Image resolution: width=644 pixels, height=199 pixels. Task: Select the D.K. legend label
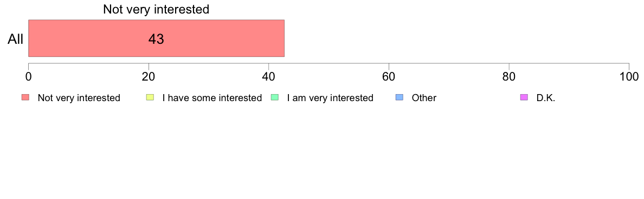coord(546,98)
